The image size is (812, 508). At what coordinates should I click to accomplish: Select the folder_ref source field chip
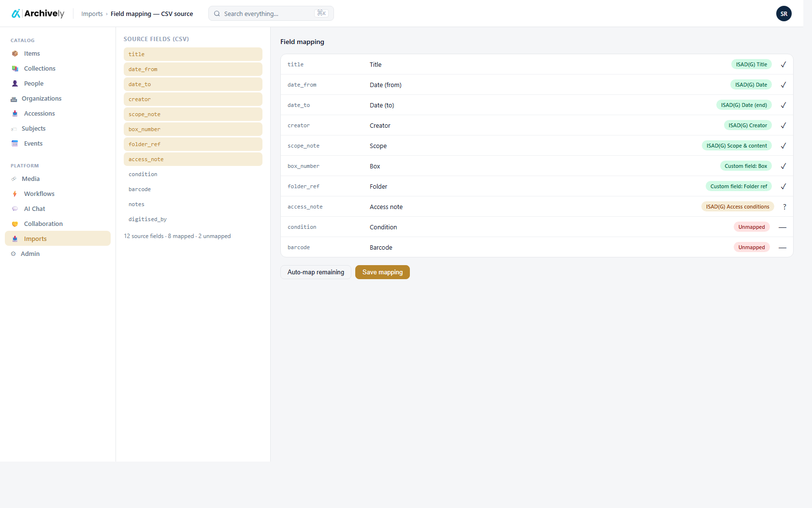pos(193,144)
